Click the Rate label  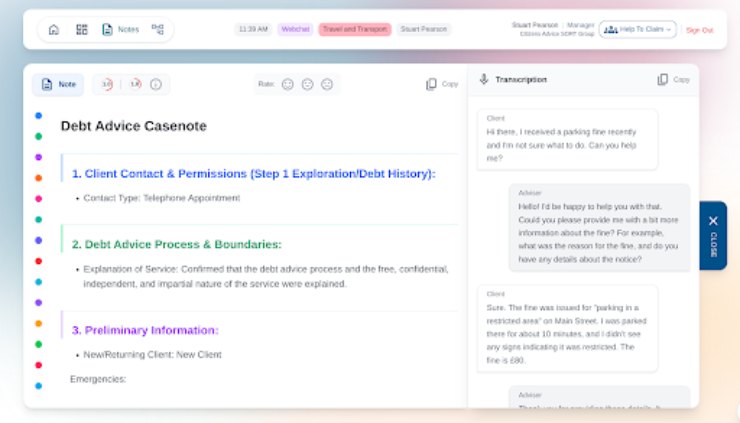(266, 84)
